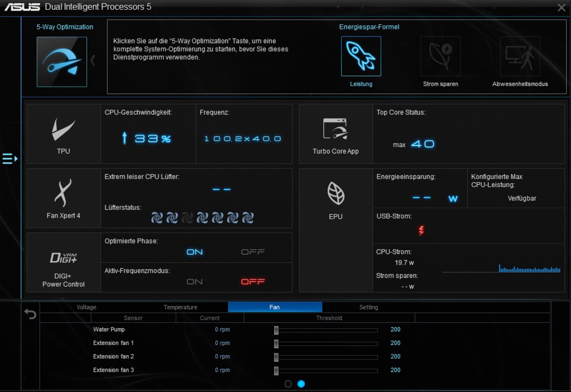Screen dimensions: 571x392
Task: Click the first fan status icon
Action: click(157, 217)
